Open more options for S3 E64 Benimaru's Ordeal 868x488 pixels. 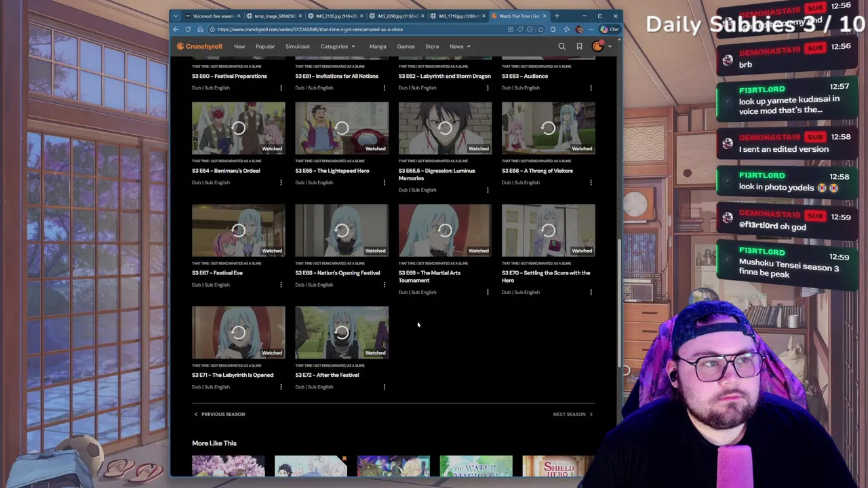281,182
